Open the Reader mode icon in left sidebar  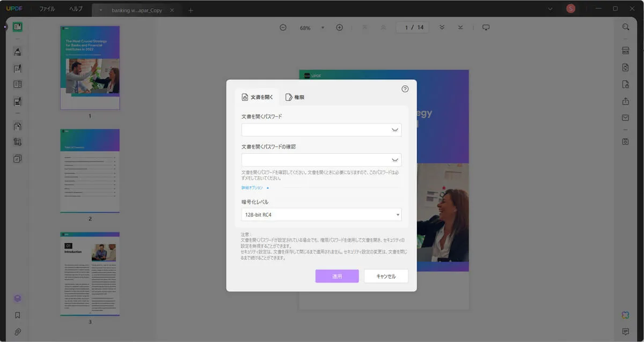[x=17, y=27]
